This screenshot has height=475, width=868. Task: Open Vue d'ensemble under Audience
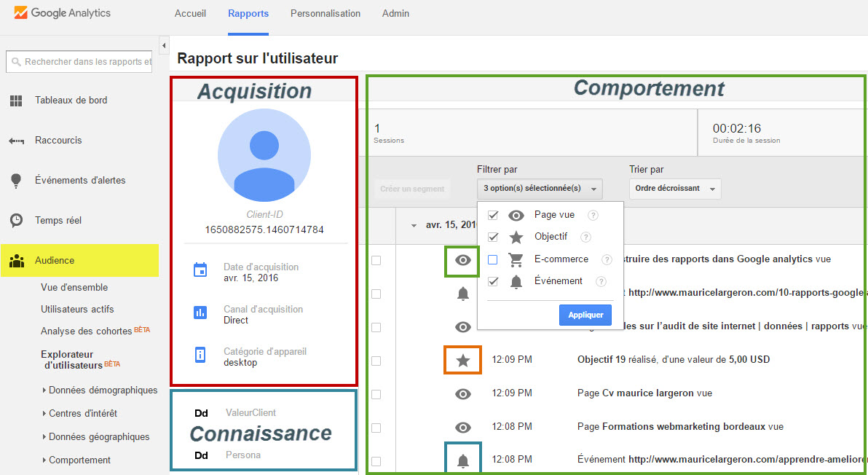[x=74, y=287]
